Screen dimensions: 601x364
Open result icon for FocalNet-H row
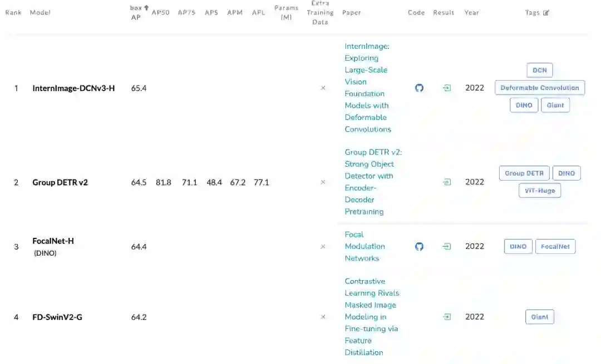pyautogui.click(x=446, y=246)
